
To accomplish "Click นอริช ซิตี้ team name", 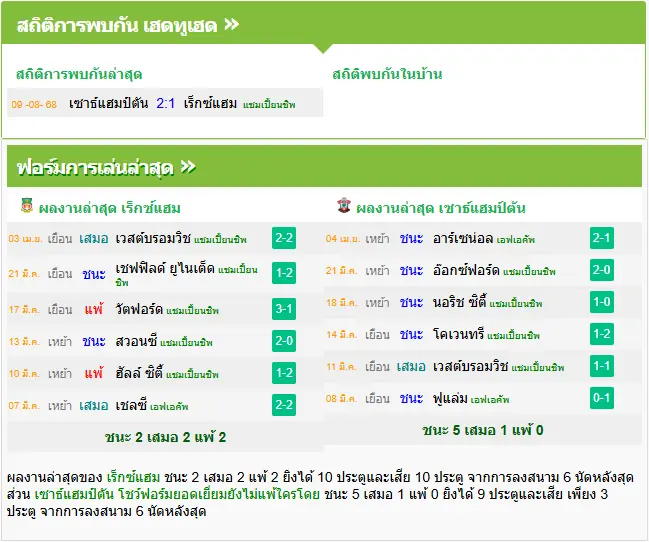I will tap(459, 302).
